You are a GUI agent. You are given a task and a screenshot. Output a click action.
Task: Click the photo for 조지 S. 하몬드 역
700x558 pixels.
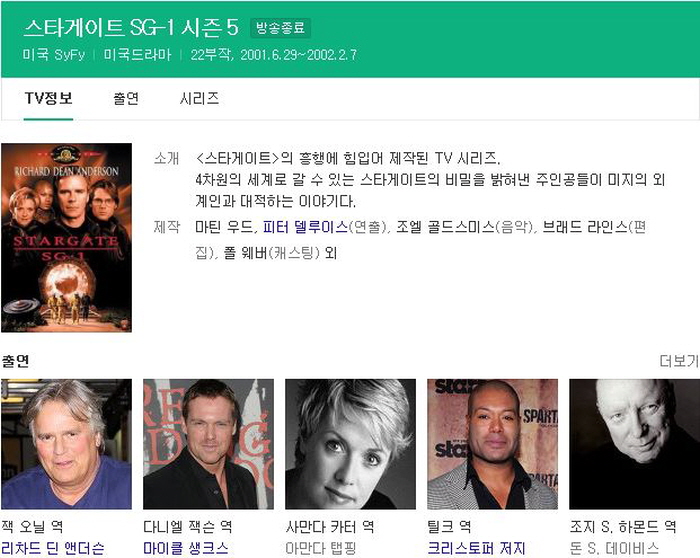coord(634,444)
